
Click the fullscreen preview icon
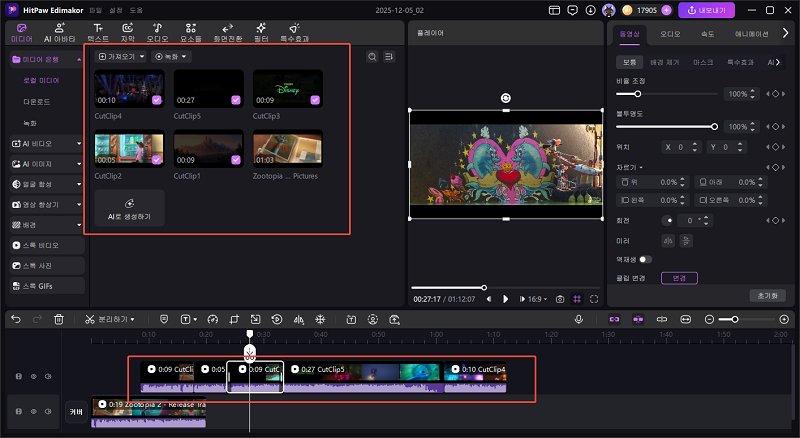(x=594, y=299)
